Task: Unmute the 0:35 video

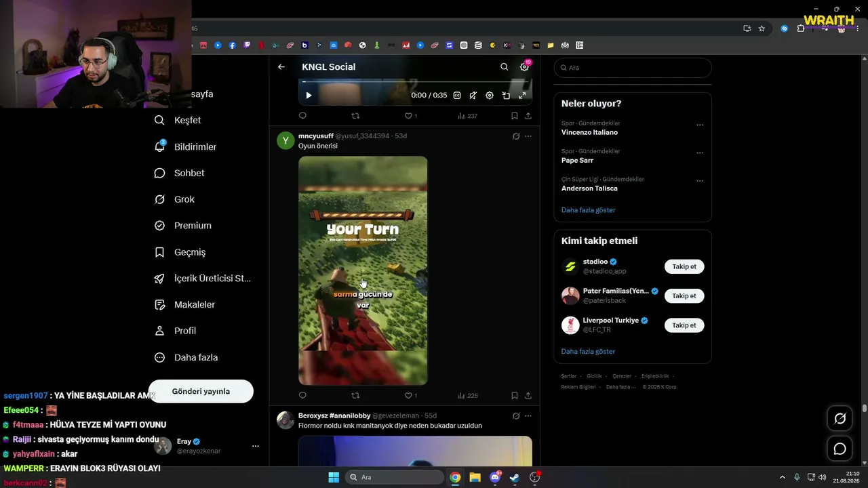Action: pos(473,96)
